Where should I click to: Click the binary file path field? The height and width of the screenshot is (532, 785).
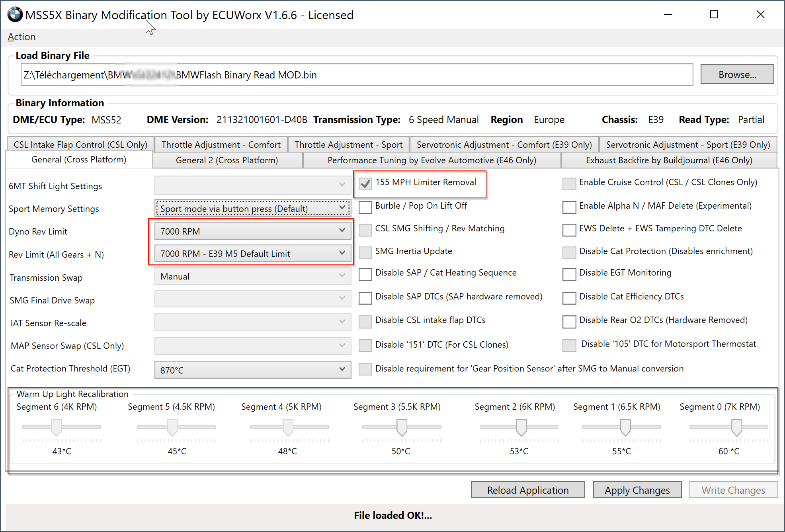point(357,75)
